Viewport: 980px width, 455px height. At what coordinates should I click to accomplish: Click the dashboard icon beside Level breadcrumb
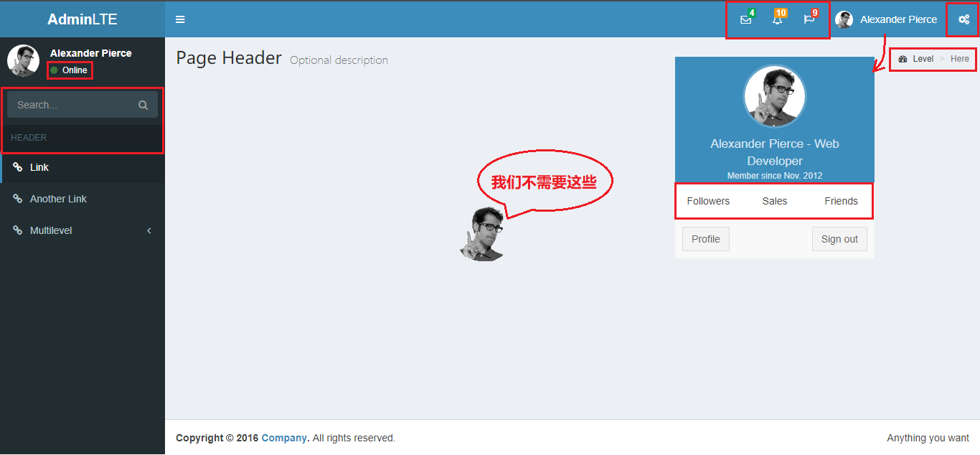click(904, 58)
